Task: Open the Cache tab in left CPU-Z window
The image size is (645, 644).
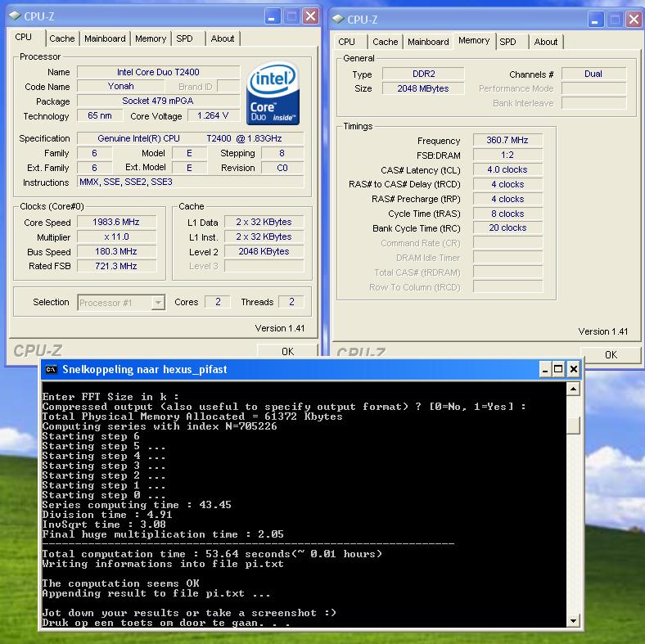Action: click(x=62, y=38)
